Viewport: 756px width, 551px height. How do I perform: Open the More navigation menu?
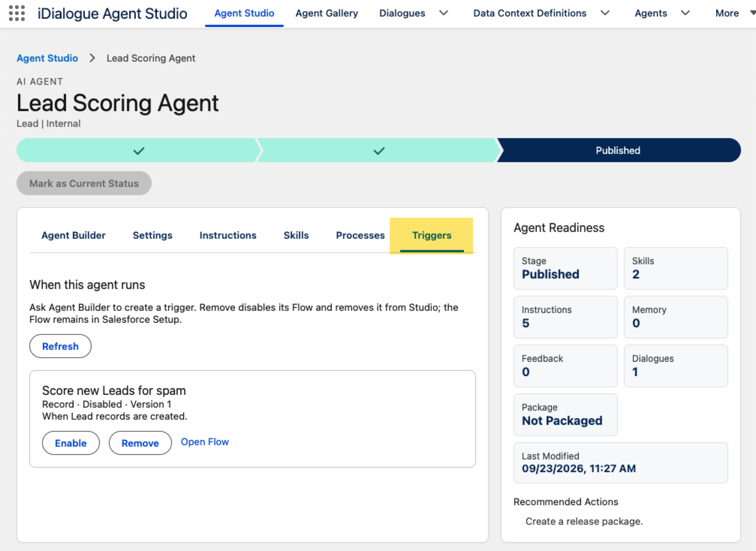click(735, 13)
